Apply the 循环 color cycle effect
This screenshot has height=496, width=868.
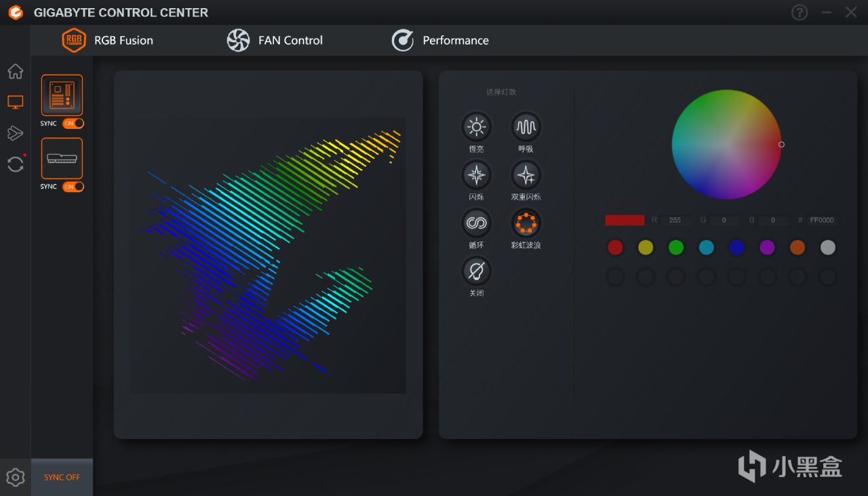(x=476, y=223)
